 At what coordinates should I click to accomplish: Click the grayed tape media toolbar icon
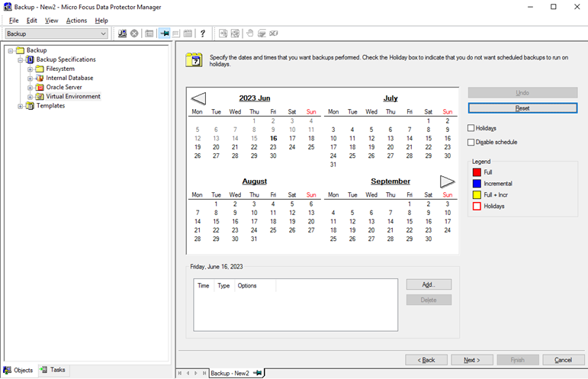click(274, 34)
